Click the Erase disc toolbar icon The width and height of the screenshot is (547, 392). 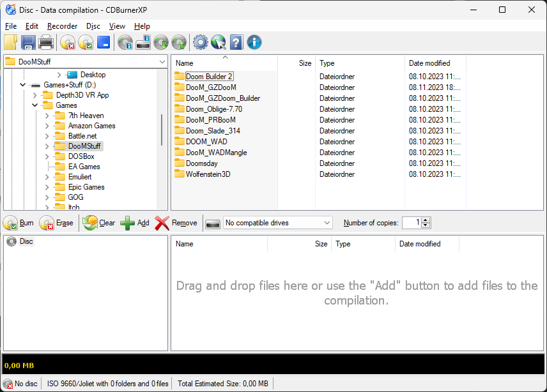click(68, 43)
